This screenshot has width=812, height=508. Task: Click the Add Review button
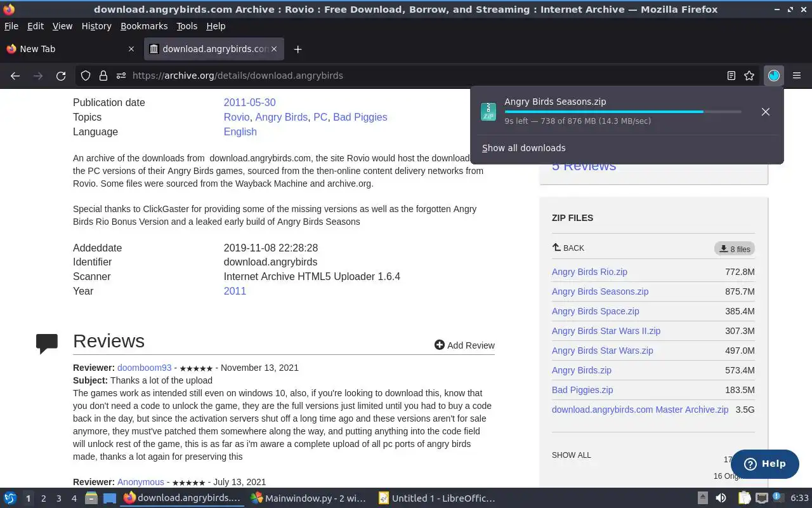(x=464, y=345)
